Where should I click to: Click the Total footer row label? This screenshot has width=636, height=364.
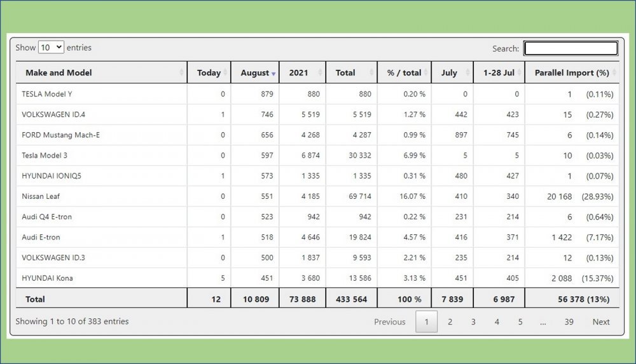35,299
